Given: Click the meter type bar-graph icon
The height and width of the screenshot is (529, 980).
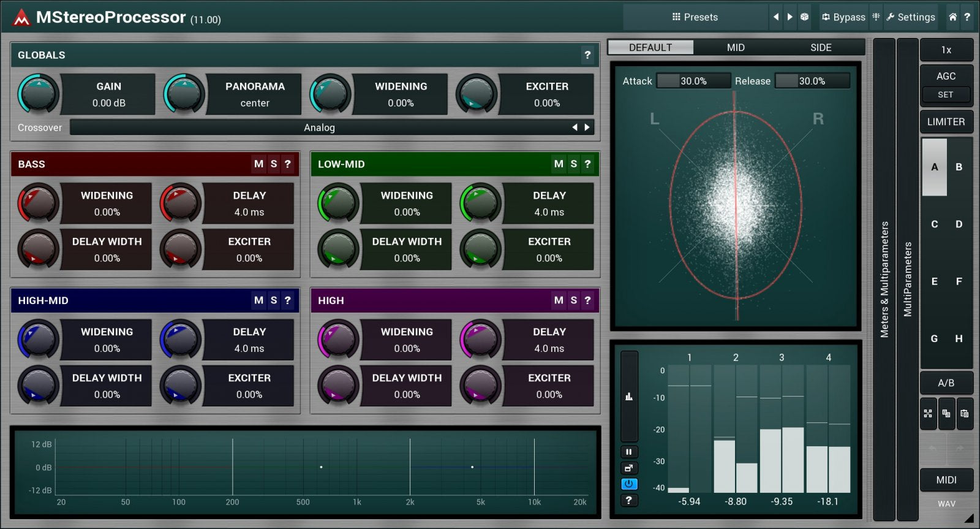Looking at the screenshot, I should click(629, 397).
